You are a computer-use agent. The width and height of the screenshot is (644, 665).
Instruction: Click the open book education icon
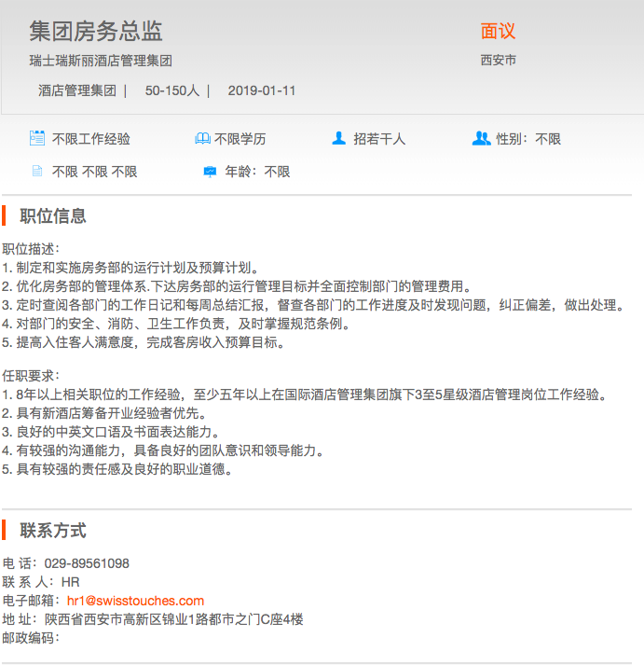(x=202, y=139)
